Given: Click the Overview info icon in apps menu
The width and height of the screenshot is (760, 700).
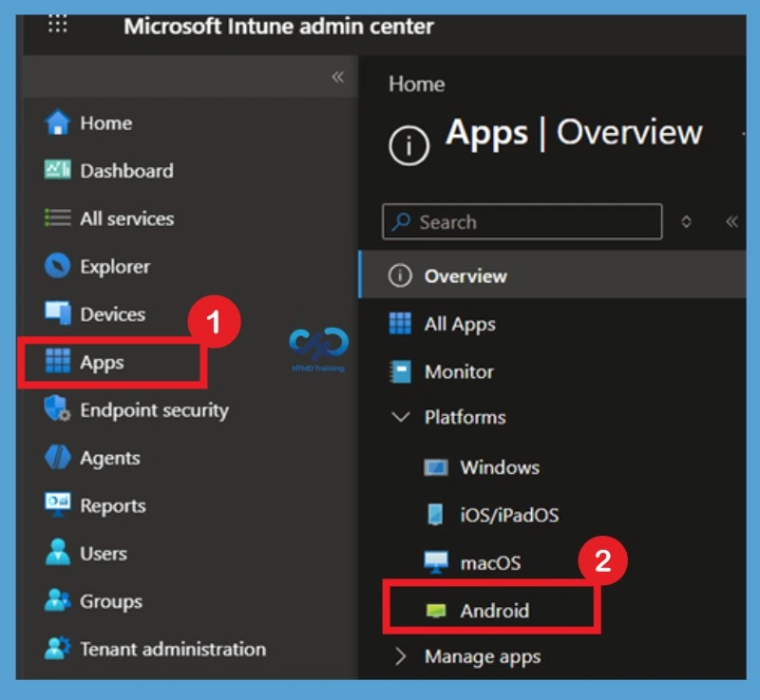Looking at the screenshot, I should tap(400, 275).
